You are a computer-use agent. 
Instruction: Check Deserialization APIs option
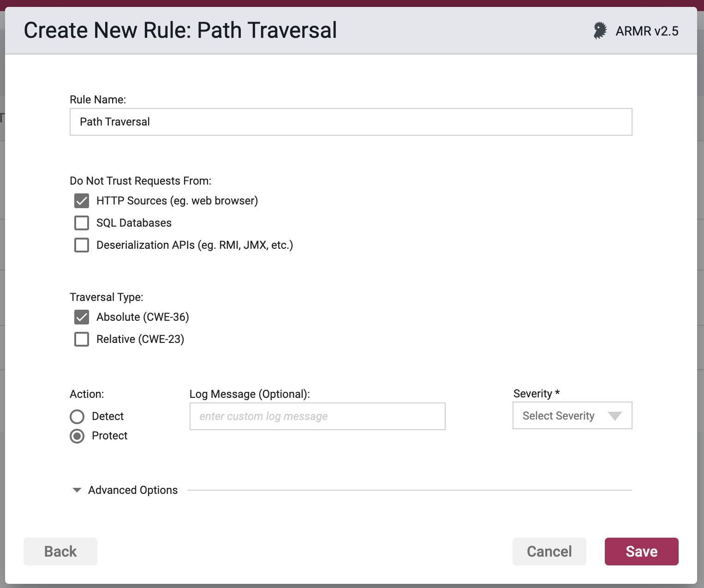(x=82, y=245)
